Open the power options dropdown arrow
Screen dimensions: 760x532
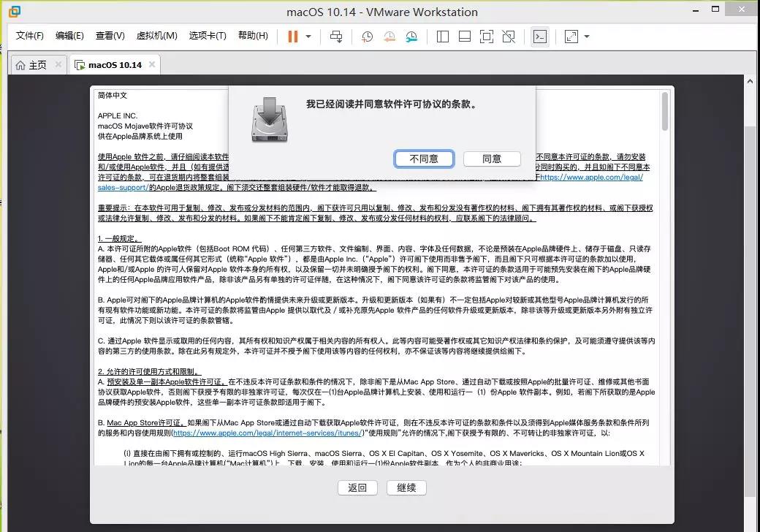tap(308, 37)
